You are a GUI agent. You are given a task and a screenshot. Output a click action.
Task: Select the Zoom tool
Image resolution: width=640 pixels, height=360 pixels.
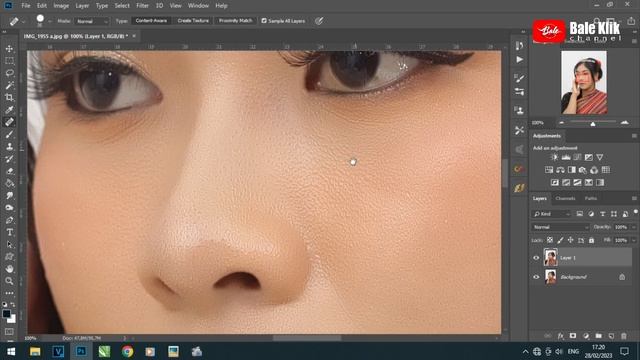(9, 281)
